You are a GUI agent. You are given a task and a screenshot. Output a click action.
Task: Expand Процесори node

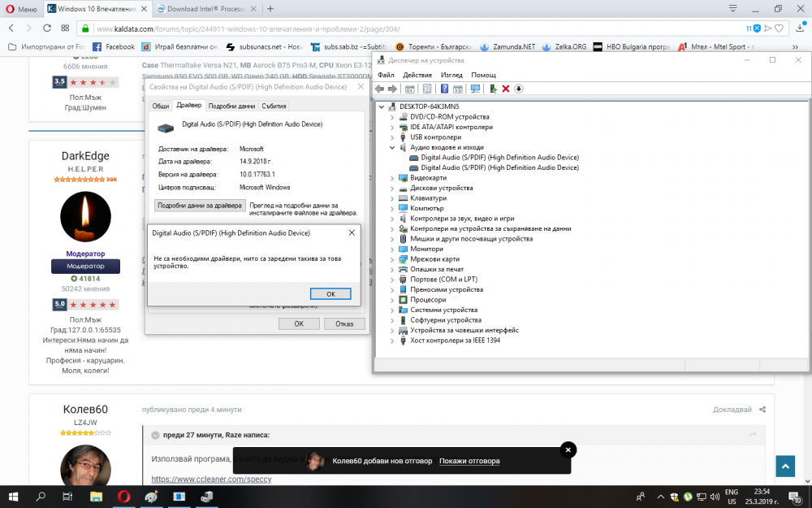pyautogui.click(x=392, y=300)
